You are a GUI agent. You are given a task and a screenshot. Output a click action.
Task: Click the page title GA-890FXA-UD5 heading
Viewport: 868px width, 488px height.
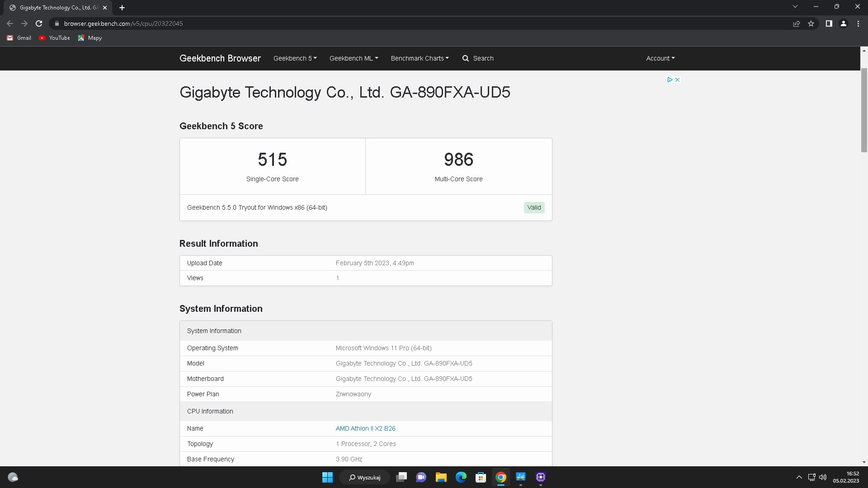[345, 92]
